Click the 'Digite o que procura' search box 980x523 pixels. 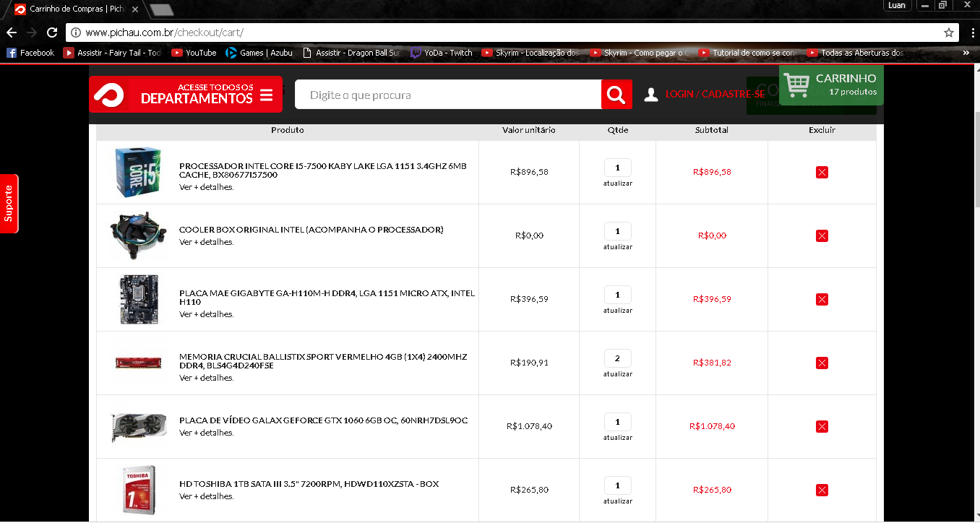[448, 95]
